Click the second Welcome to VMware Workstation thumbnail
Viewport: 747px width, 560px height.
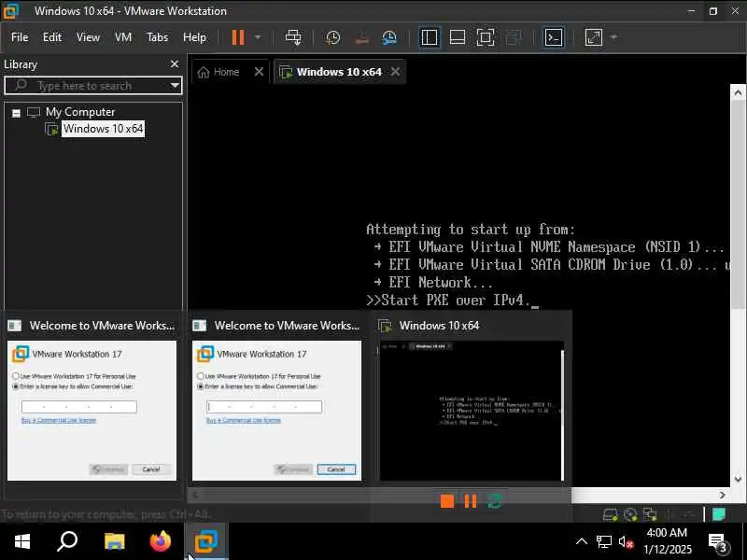(x=276, y=410)
